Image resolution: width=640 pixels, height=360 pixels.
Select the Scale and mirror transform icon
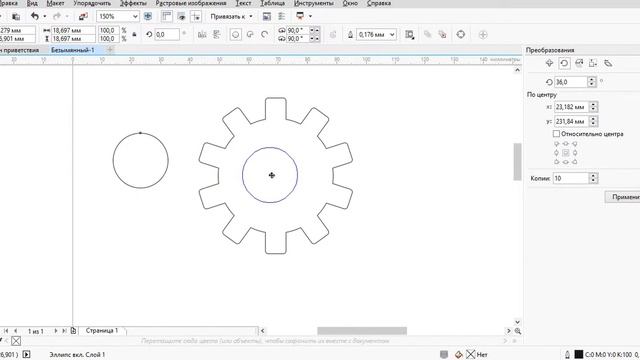point(579,63)
